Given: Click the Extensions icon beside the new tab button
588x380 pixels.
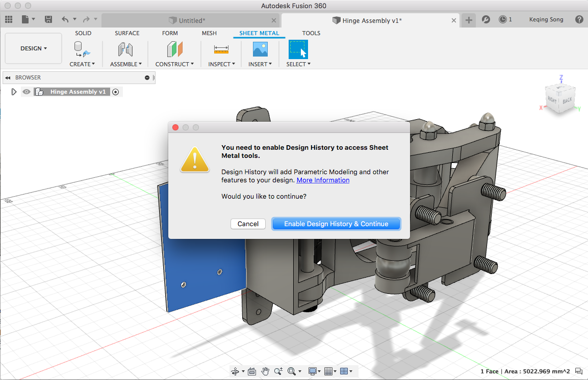Looking at the screenshot, I should pos(486,19).
